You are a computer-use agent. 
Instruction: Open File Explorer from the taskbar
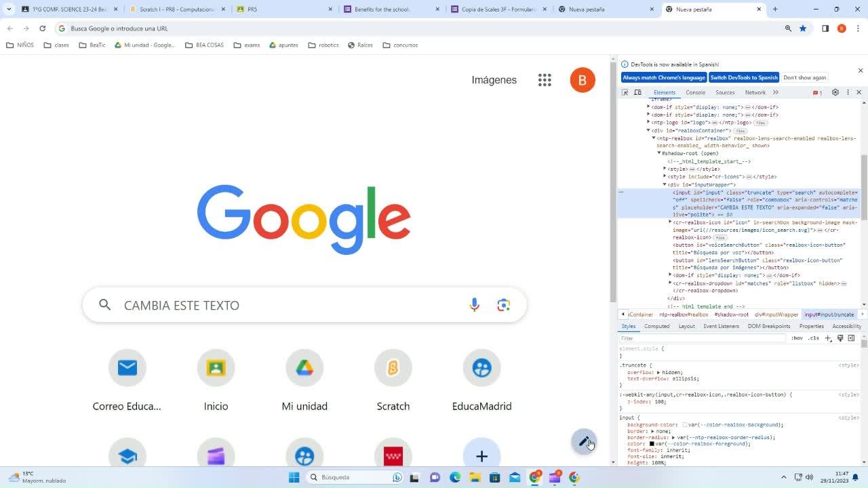(475, 477)
